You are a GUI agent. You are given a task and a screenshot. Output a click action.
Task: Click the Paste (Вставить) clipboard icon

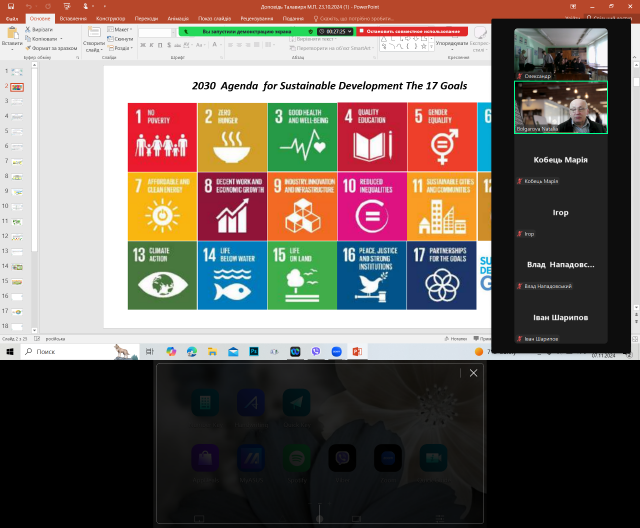12,35
